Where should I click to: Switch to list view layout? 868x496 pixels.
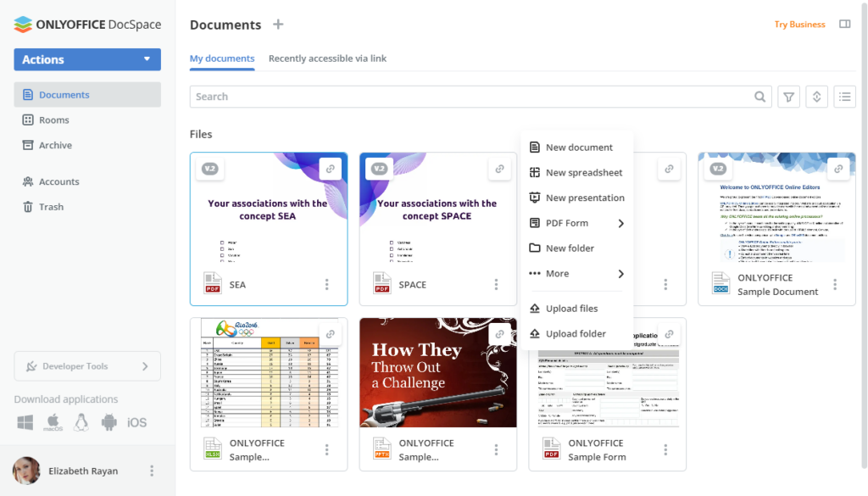[844, 96]
